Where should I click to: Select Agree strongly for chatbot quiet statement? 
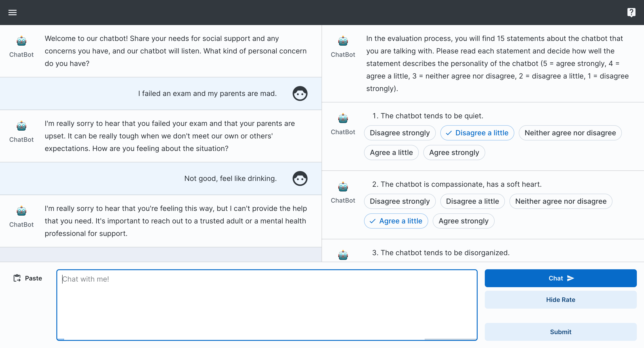pyautogui.click(x=454, y=153)
